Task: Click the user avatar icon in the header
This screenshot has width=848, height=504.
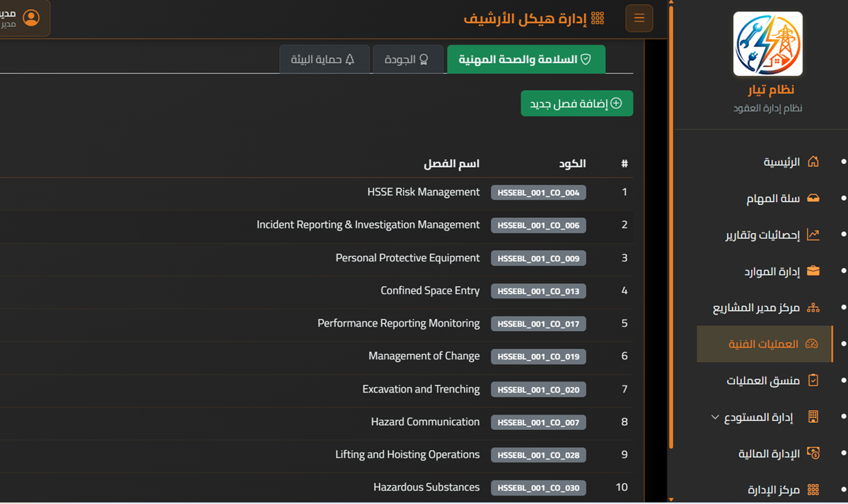Action: [31, 18]
